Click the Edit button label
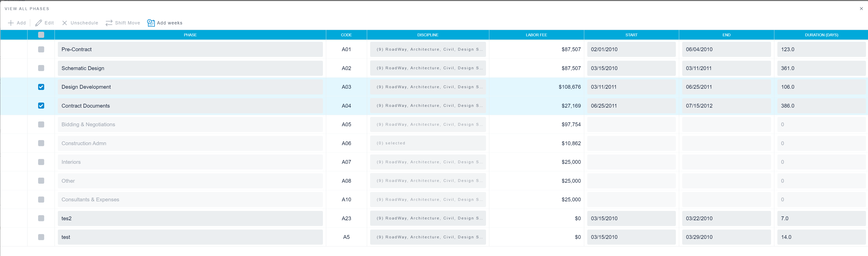This screenshot has width=868, height=256. [x=49, y=22]
